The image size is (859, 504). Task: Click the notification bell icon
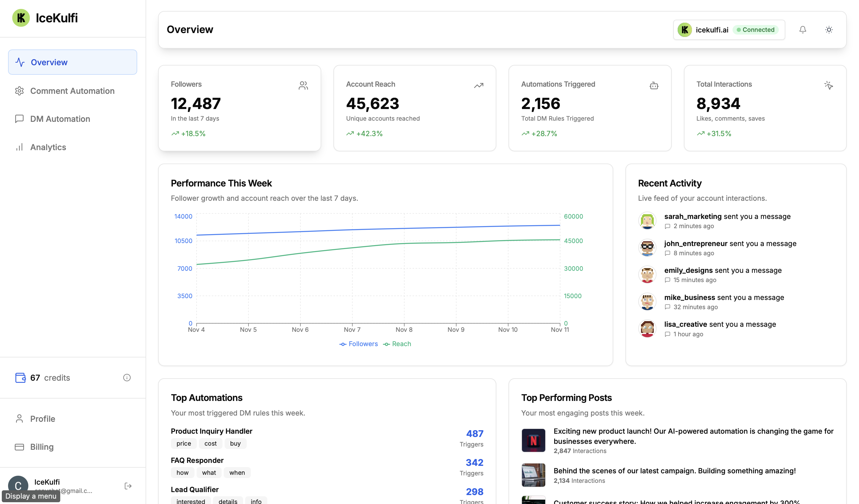802,29
